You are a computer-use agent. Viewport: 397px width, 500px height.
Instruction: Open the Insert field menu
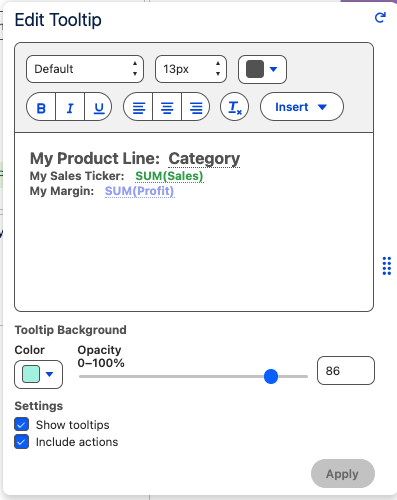click(302, 107)
